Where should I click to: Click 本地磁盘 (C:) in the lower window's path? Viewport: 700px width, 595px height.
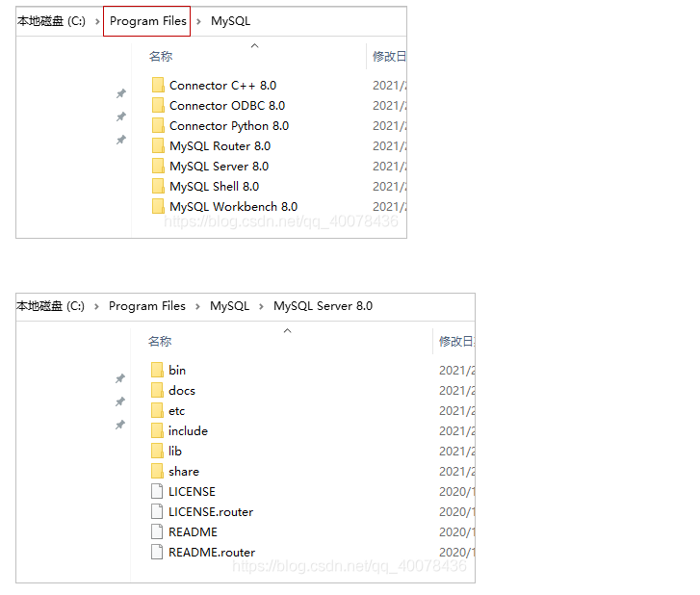coord(50,306)
